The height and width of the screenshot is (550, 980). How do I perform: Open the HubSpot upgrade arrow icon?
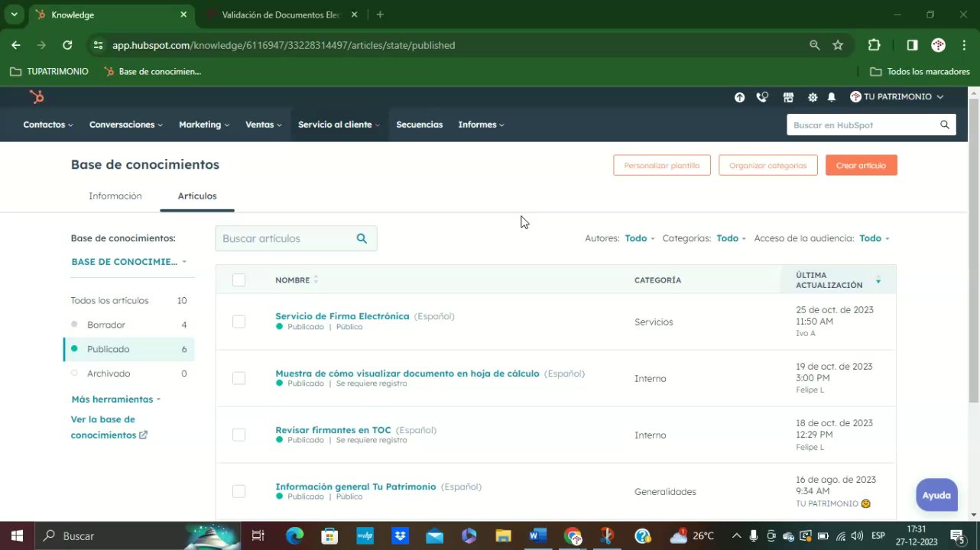[739, 97]
